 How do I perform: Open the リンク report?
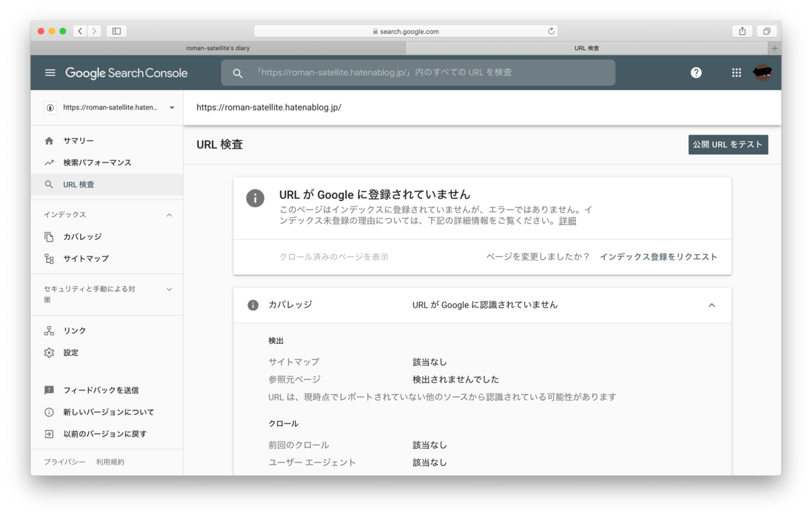pos(106,331)
